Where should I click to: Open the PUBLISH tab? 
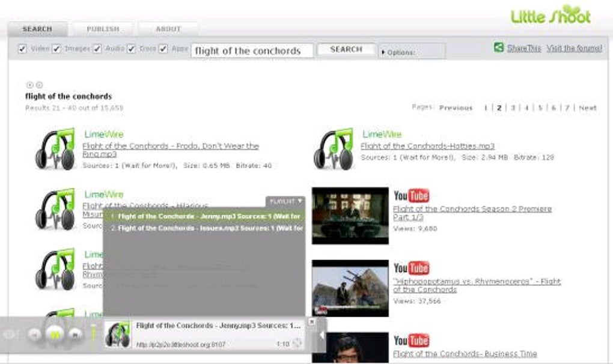(103, 29)
